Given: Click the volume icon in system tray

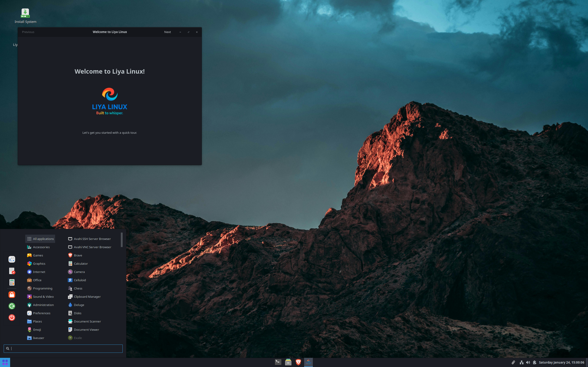Looking at the screenshot, I should coord(528,362).
